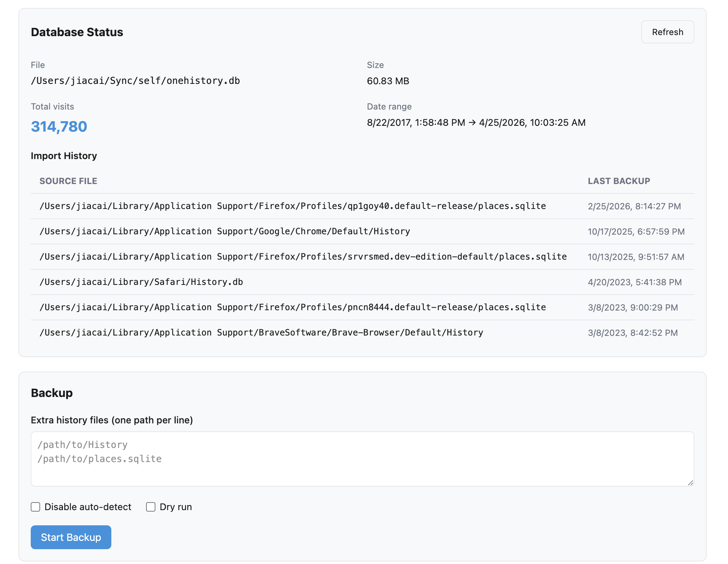Grab the textarea resize handle

point(690,483)
